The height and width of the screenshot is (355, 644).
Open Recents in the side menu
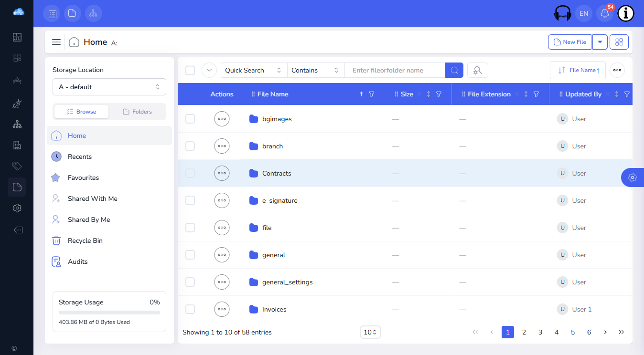[x=109, y=157]
